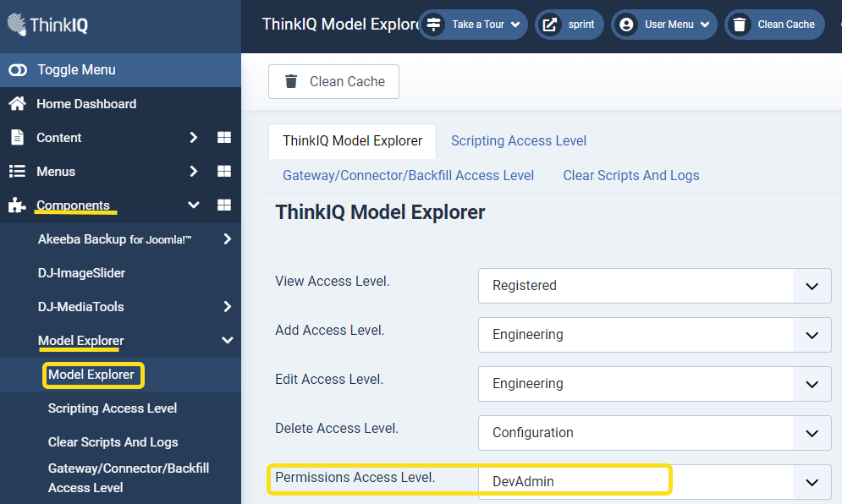This screenshot has height=504, width=842.
Task: Open Scripting Access Level in sidebar
Action: (x=113, y=408)
